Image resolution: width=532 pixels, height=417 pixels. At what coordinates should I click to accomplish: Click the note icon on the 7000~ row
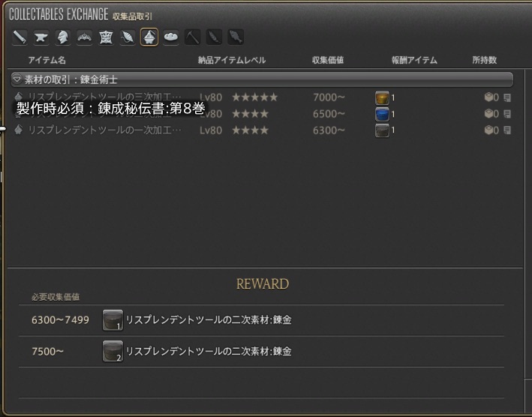[507, 97]
